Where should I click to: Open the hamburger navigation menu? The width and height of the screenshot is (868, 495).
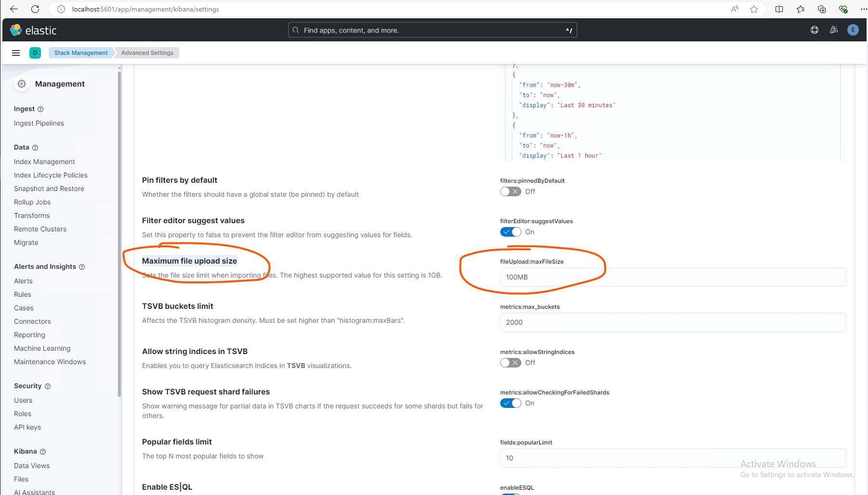(x=16, y=53)
